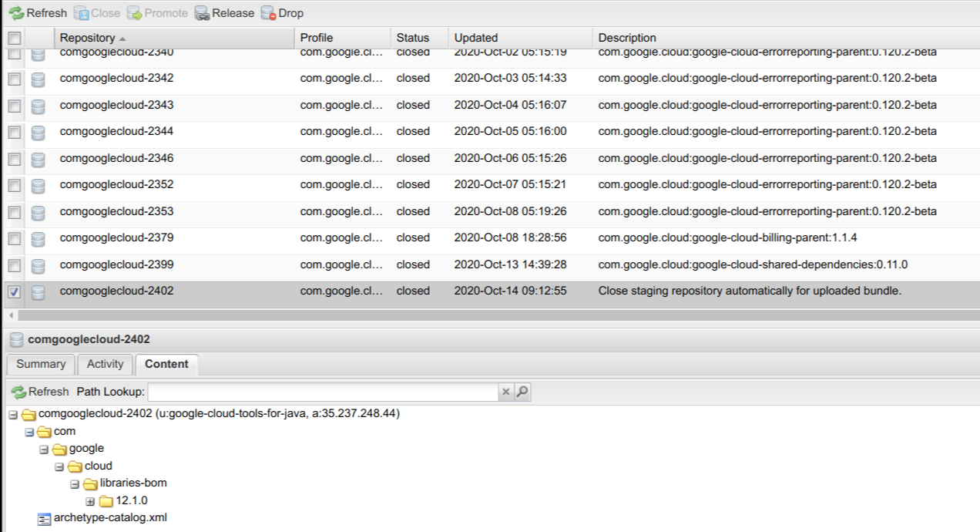Click repository database icon for comgooglecloud-2379
This screenshot has width=980, height=532.
[x=38, y=238]
